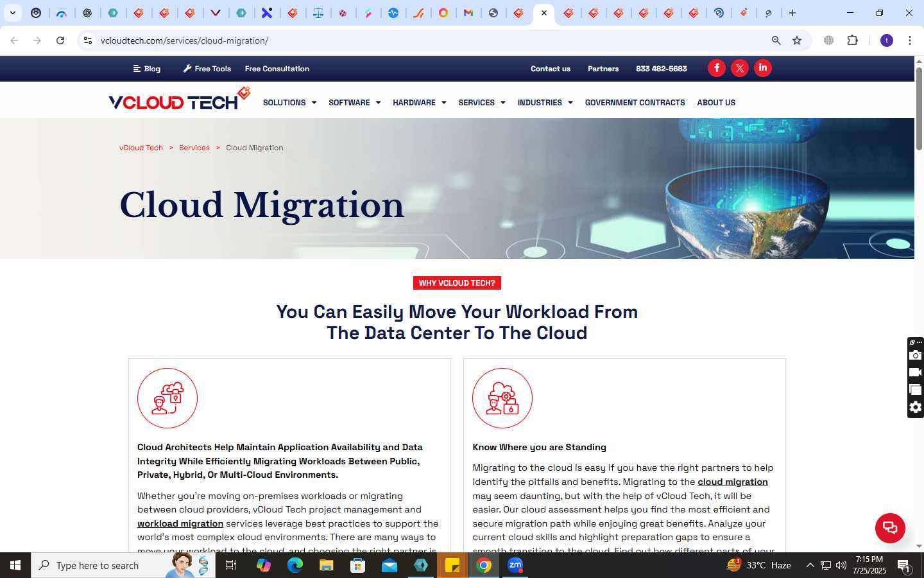
Task: Open Microsoft Store from the taskbar
Action: 357,565
